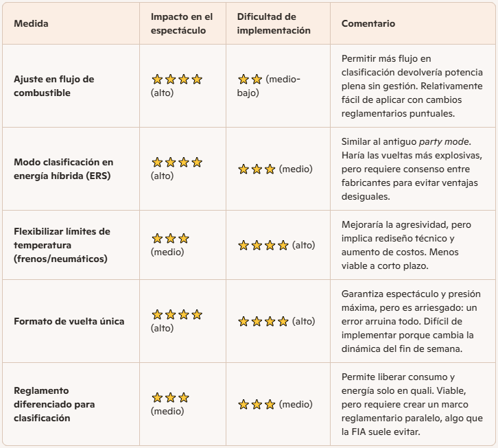Click the comment mentioning party mode
This screenshot has height=448, width=498.
point(412,169)
